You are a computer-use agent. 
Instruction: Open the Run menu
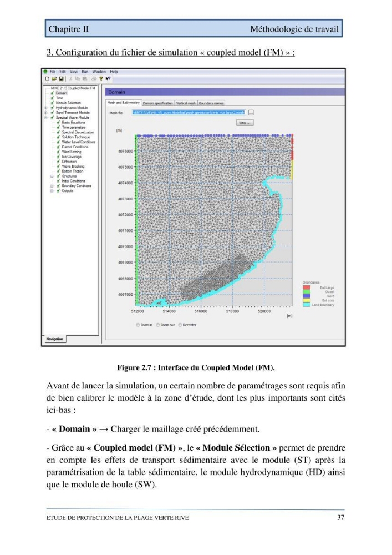point(85,72)
